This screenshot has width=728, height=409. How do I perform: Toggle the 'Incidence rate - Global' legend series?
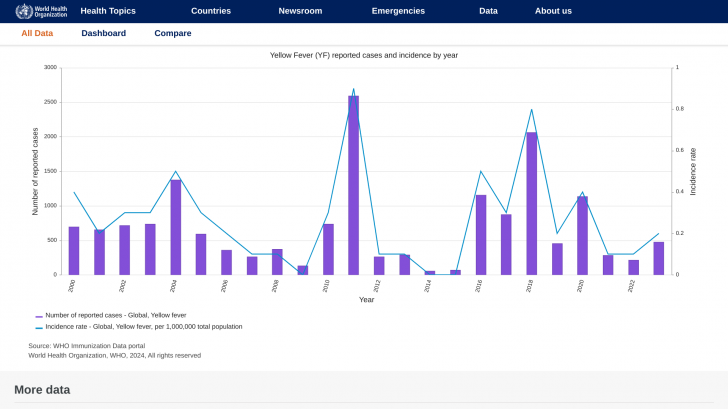144,327
